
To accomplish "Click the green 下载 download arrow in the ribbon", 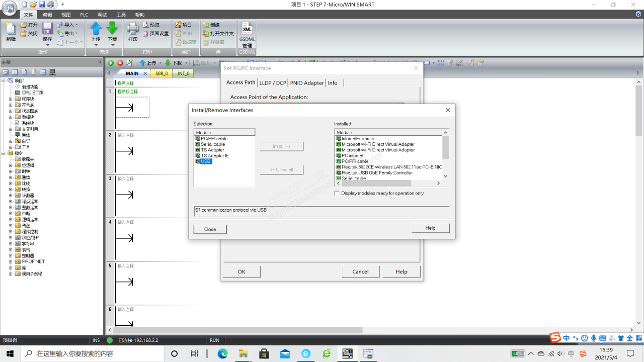I will pos(112,29).
